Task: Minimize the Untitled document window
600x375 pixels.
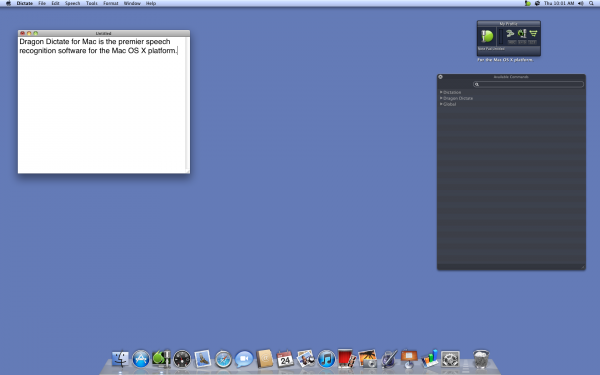Action: pos(29,33)
